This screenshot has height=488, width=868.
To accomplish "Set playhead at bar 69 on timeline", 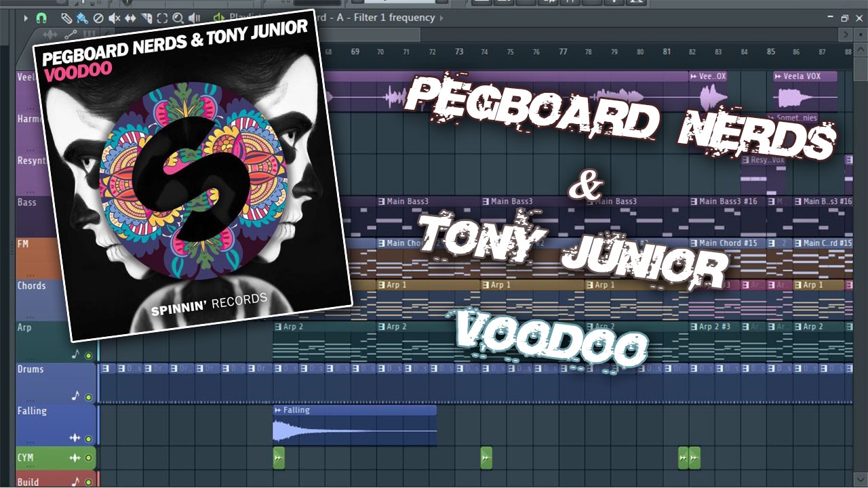I will tap(355, 52).
